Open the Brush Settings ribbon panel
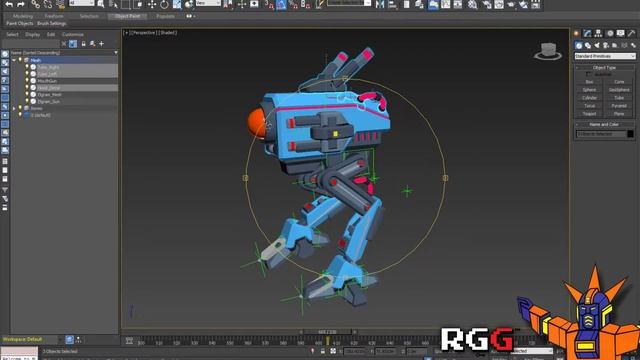This screenshot has height=360, width=640. 51,24
